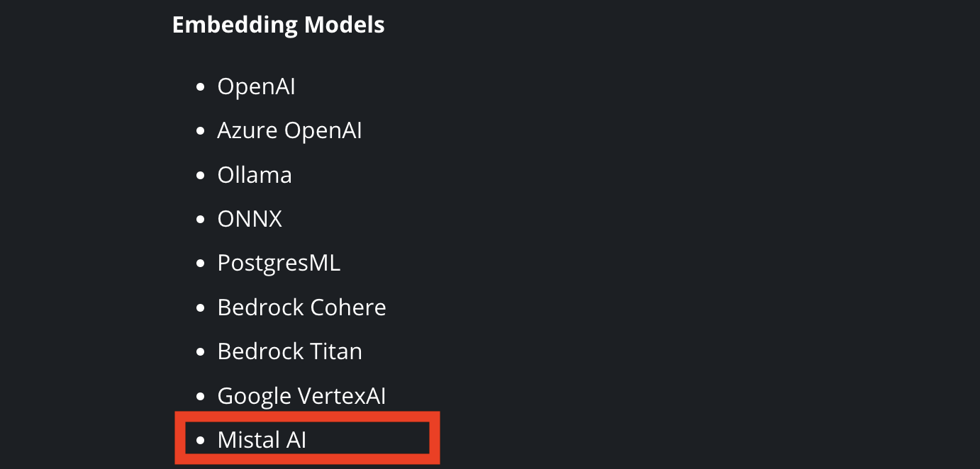This screenshot has width=980, height=469.
Task: Click the bullet in front of PostgresML
Action: tap(201, 264)
